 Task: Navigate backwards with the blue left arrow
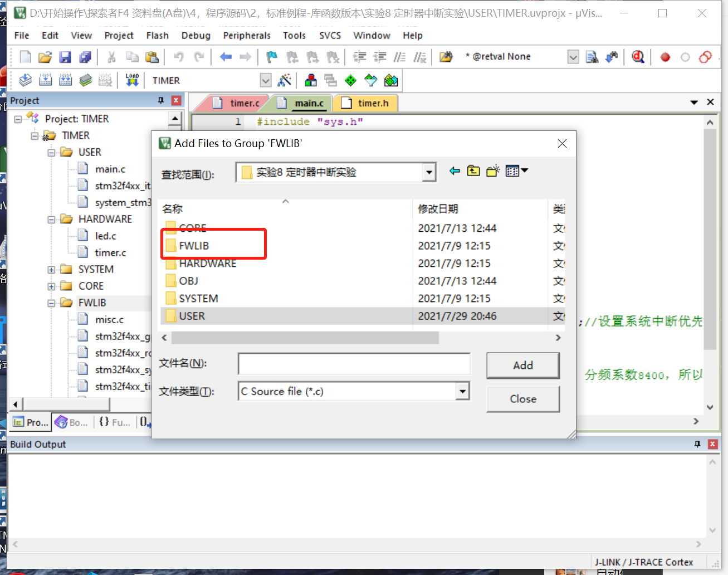(x=226, y=57)
